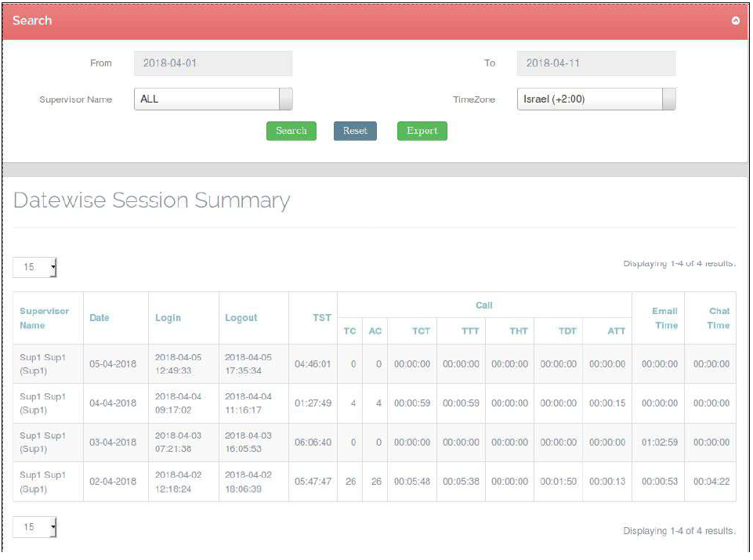The height and width of the screenshot is (560, 753).
Task: Change the bottom page-size selector showing 15
Action: (x=35, y=527)
